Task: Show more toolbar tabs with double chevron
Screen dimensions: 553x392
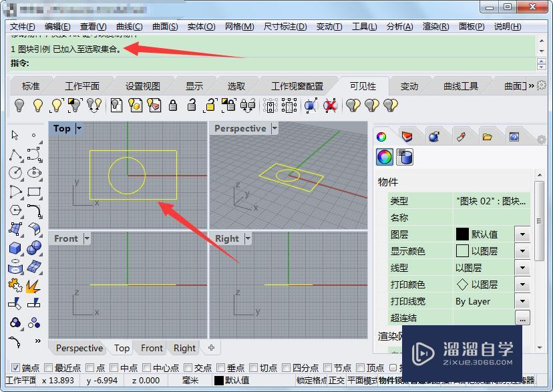Action: click(x=532, y=85)
